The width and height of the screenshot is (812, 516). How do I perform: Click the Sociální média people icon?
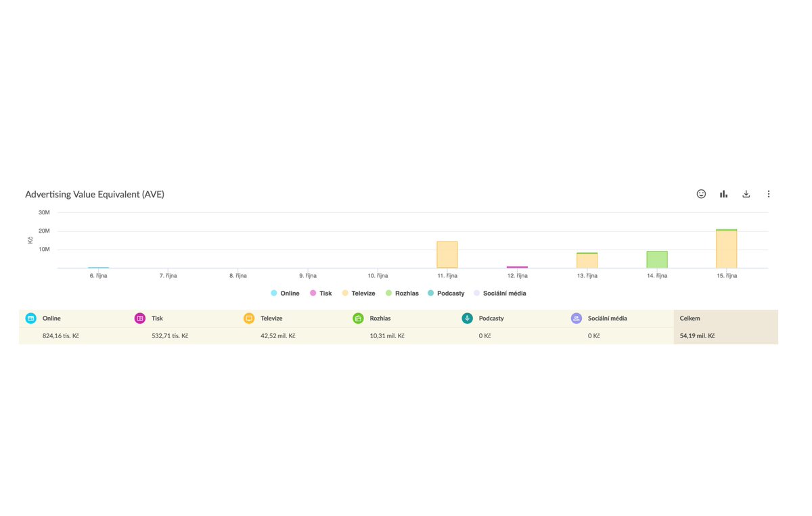[577, 318]
